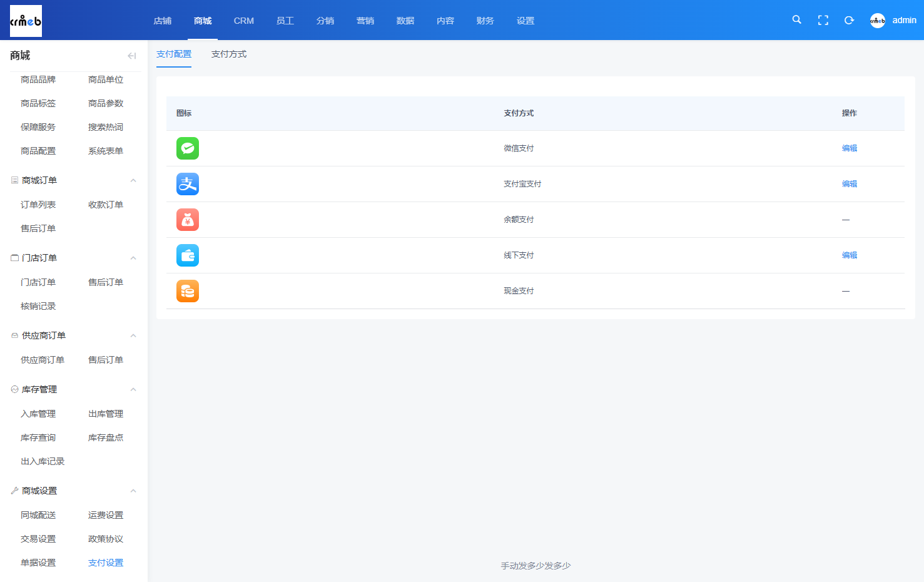Open the CRM top menu

click(x=244, y=21)
